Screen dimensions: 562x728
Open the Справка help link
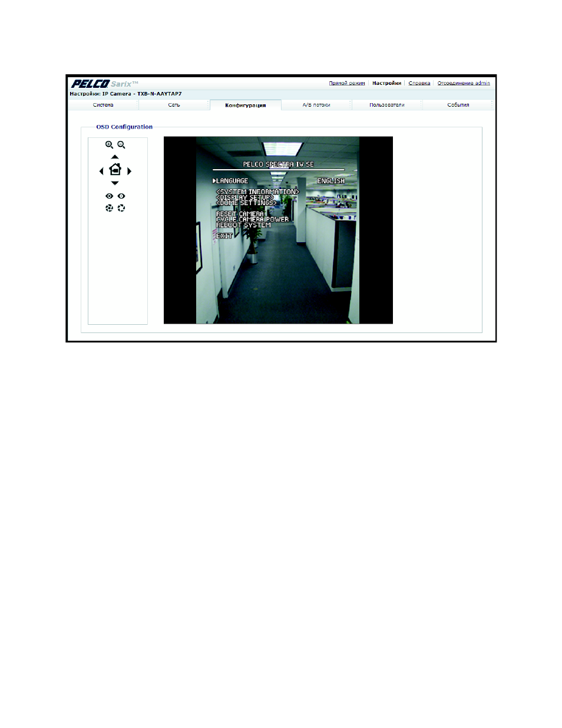419,83
